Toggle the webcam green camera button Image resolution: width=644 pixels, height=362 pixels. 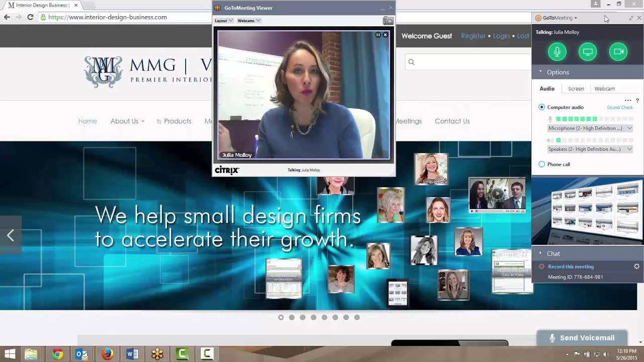[x=618, y=51]
